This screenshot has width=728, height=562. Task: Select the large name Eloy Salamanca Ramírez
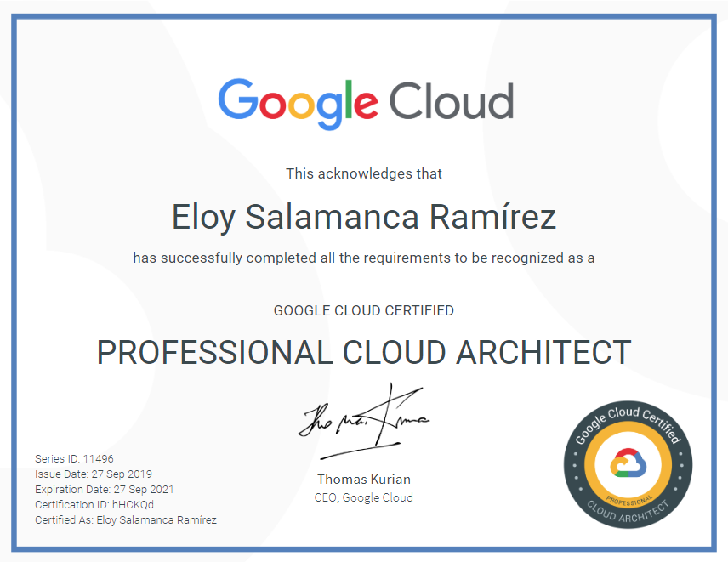click(x=364, y=217)
